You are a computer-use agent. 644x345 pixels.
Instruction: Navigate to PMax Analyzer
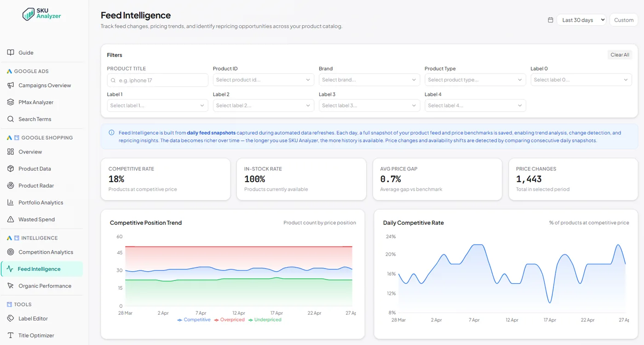[42, 102]
